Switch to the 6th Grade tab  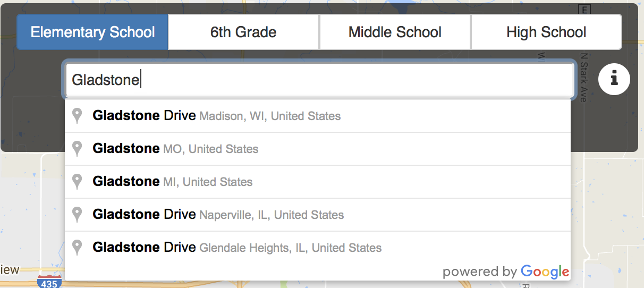pos(243,32)
